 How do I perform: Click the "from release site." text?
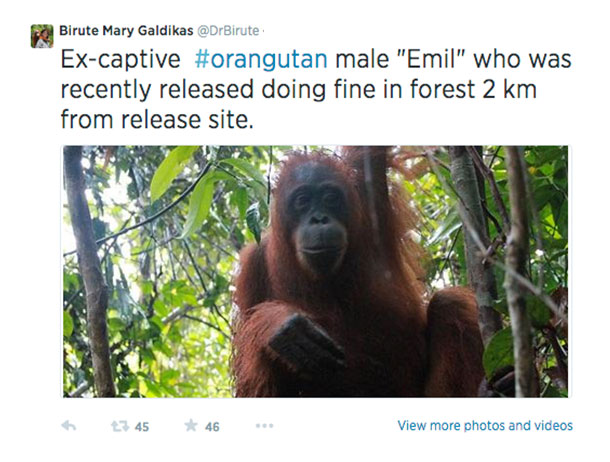(x=157, y=119)
